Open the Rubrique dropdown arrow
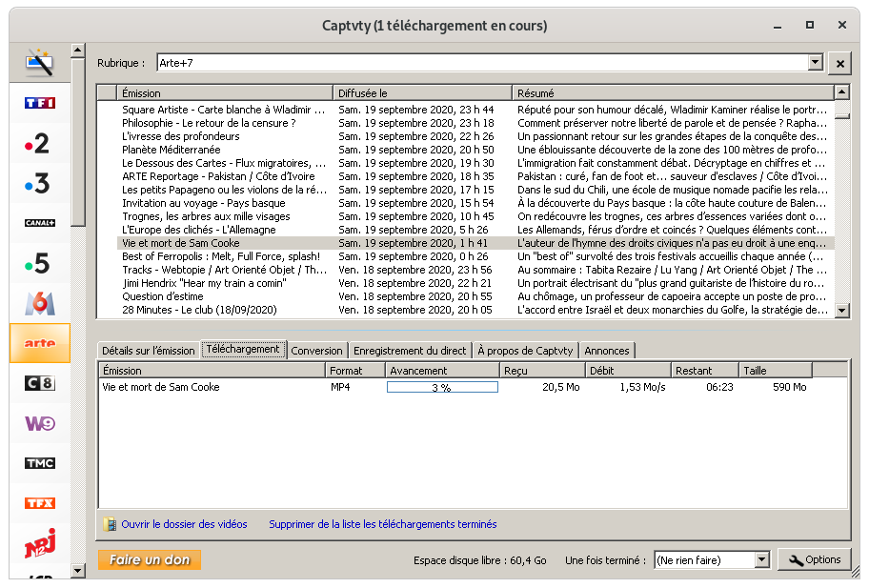This screenshot has height=588, width=869. coord(815,63)
